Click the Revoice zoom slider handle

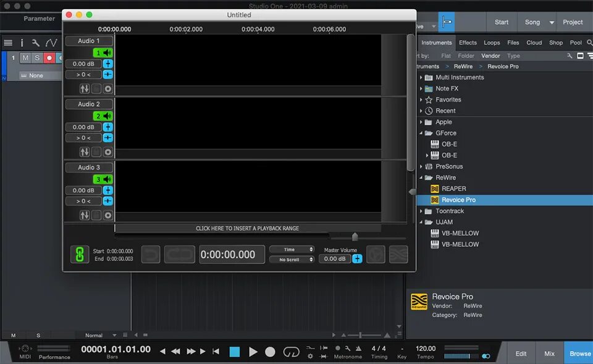pos(355,237)
